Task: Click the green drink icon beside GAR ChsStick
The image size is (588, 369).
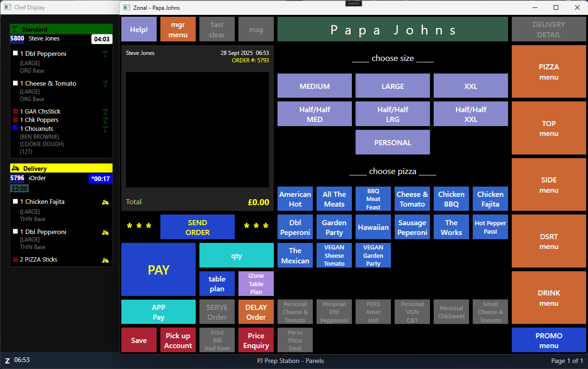Action: click(x=106, y=111)
